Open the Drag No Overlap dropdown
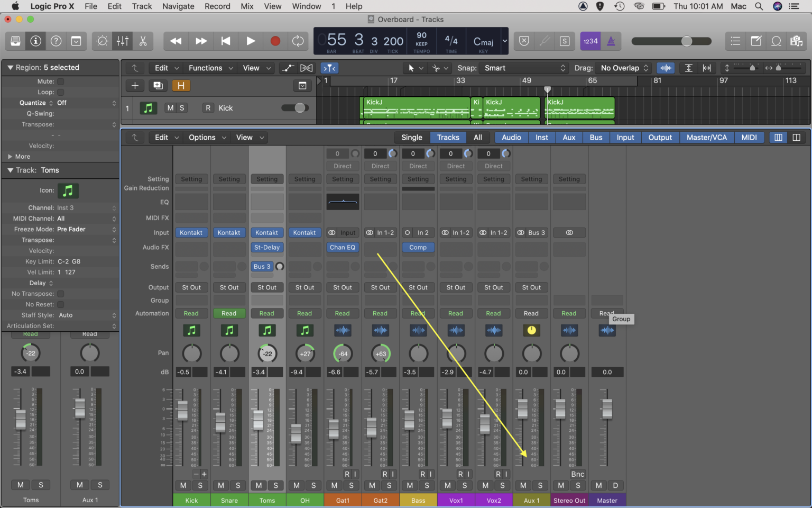The image size is (812, 508). click(623, 68)
